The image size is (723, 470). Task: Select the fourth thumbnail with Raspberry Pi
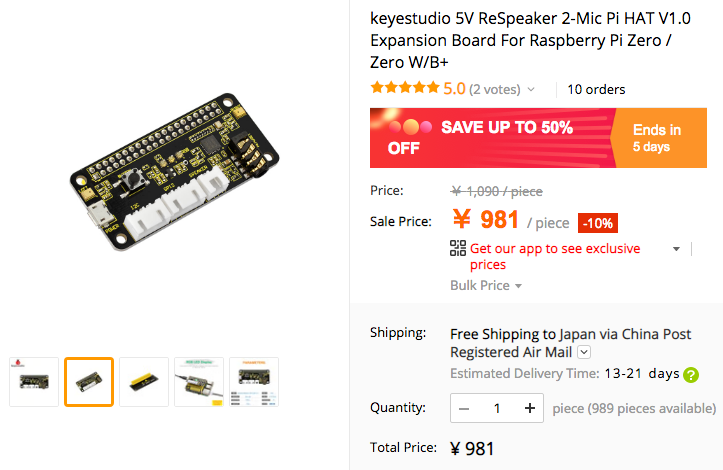click(x=199, y=382)
